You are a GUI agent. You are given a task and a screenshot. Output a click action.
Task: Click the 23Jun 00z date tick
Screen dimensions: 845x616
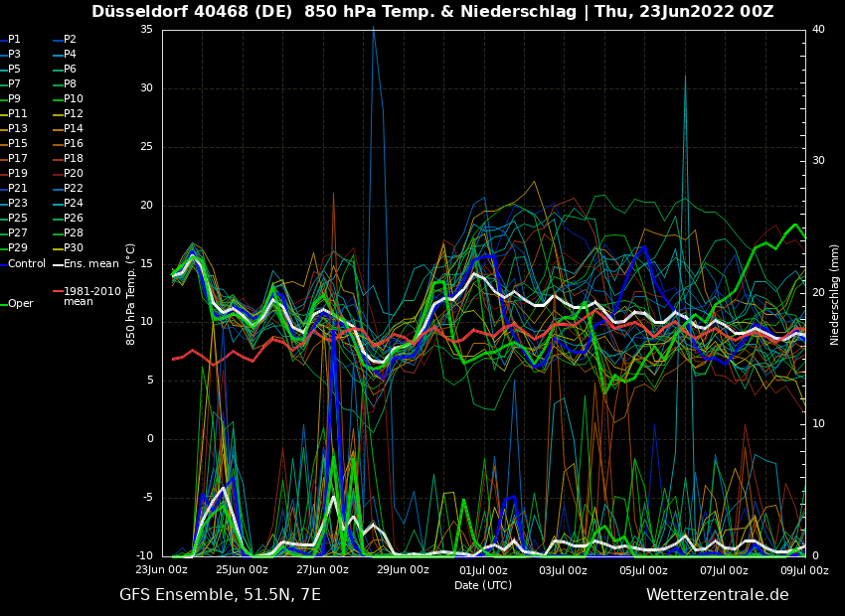[x=162, y=570]
